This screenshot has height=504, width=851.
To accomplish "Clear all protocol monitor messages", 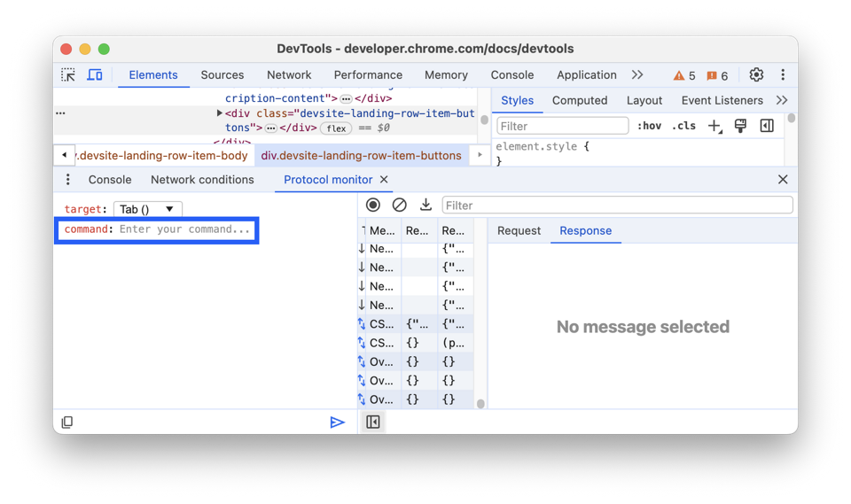I will coord(400,205).
